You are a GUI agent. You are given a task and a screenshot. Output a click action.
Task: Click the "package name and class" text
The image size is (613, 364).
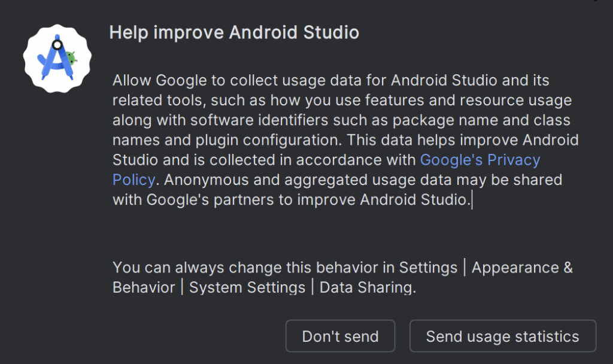pyautogui.click(x=456, y=120)
